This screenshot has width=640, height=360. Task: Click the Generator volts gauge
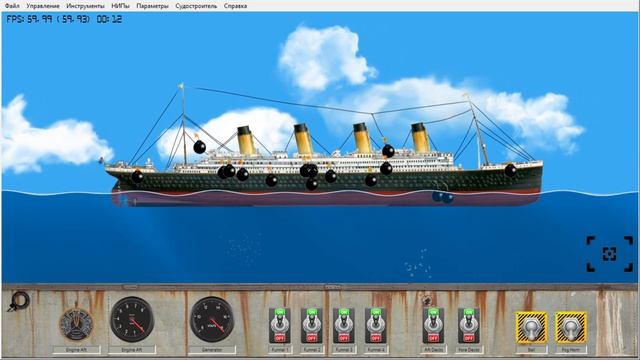[212, 319]
